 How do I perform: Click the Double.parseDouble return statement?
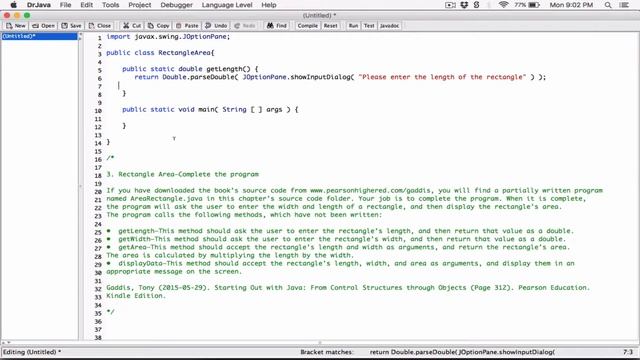pos(340,77)
